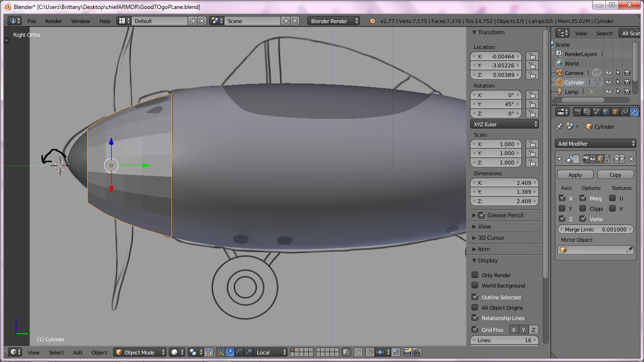The image size is (644, 362).
Task: Open the Object Mode dropdown
Action: click(140, 352)
